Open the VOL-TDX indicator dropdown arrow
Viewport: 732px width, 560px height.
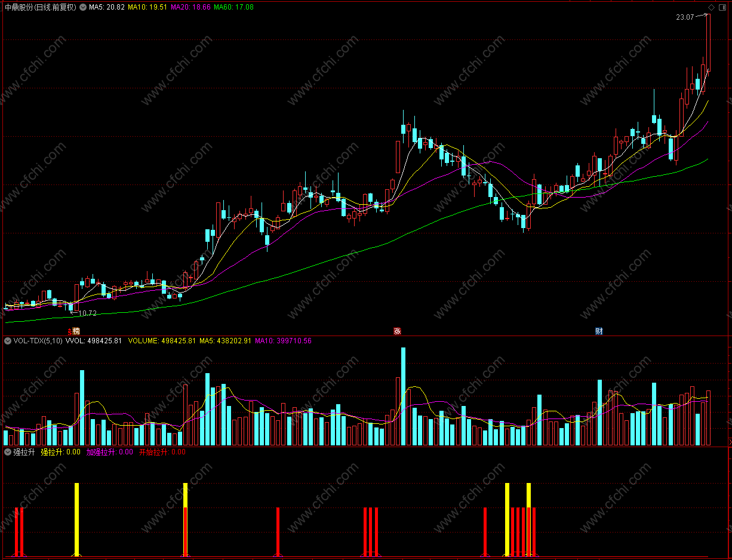coord(8,341)
